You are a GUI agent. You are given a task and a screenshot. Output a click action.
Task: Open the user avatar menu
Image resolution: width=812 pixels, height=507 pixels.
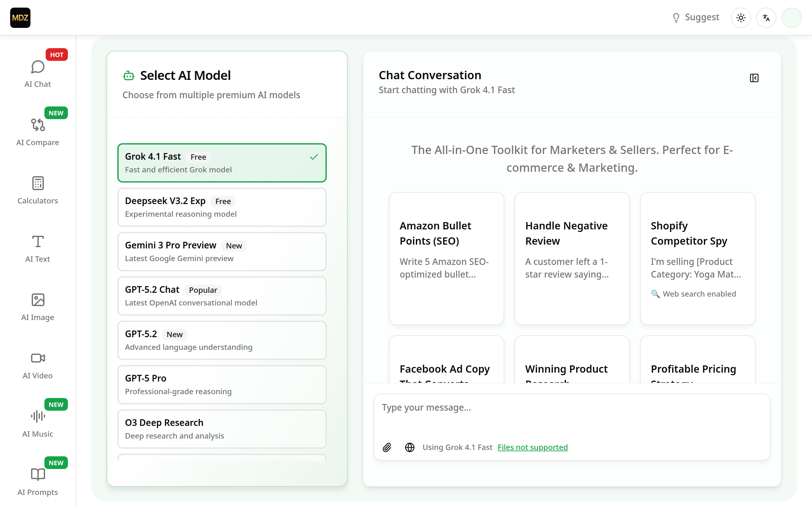(791, 17)
